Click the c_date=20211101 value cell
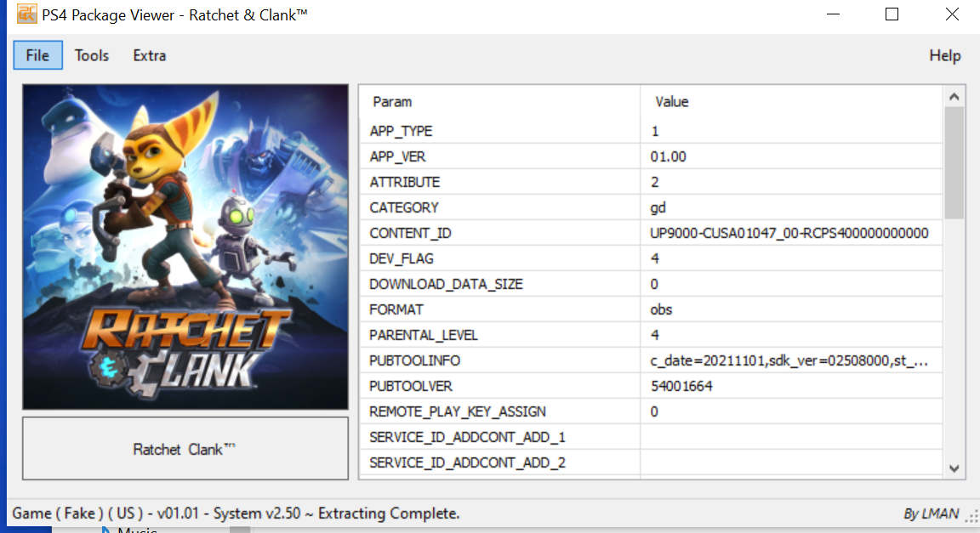The image size is (980, 533). point(791,361)
